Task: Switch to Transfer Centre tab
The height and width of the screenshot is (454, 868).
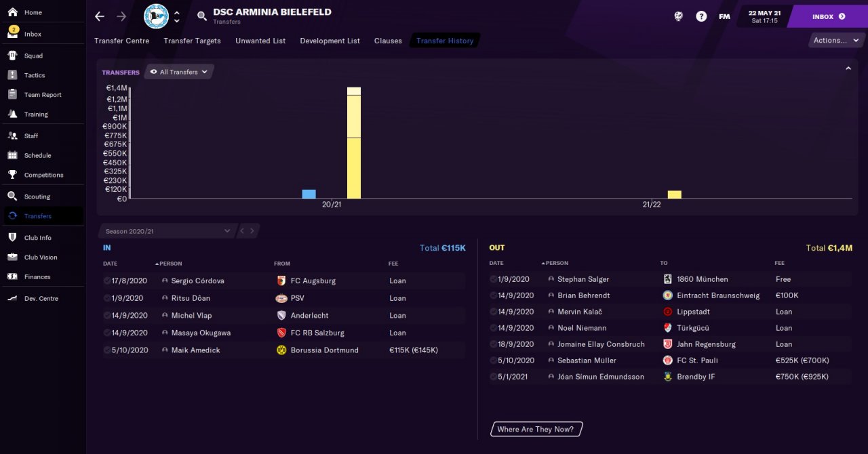Action: 122,41
